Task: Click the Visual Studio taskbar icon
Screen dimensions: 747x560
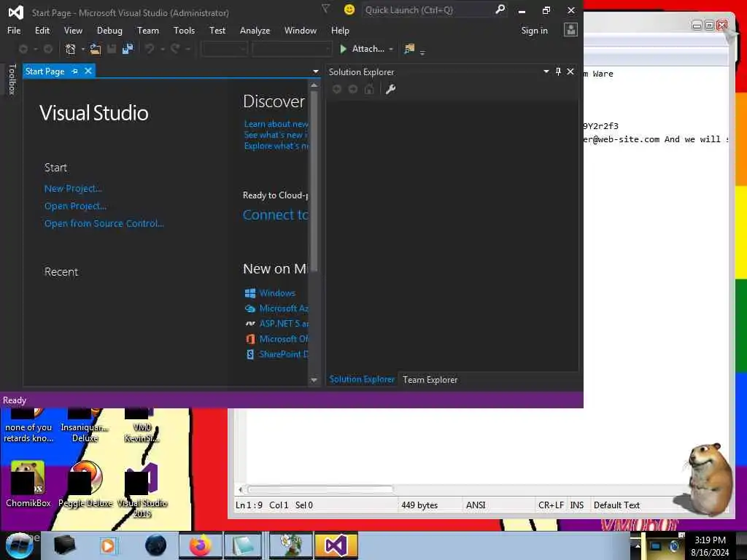Action: (336, 545)
